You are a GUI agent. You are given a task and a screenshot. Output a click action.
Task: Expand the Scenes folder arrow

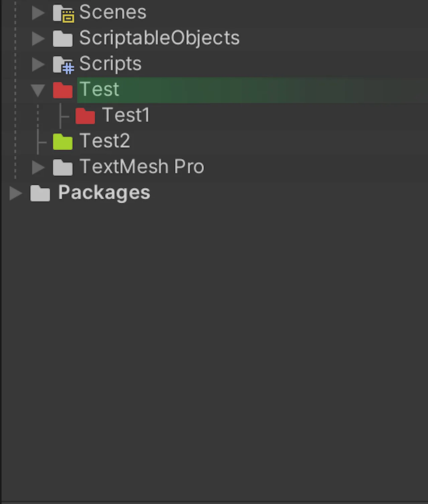click(38, 13)
